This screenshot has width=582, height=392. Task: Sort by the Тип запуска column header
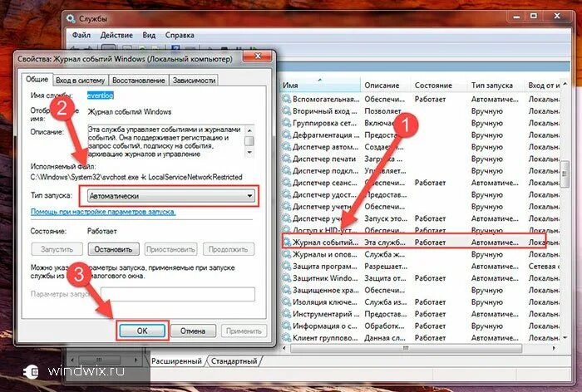[x=496, y=85]
